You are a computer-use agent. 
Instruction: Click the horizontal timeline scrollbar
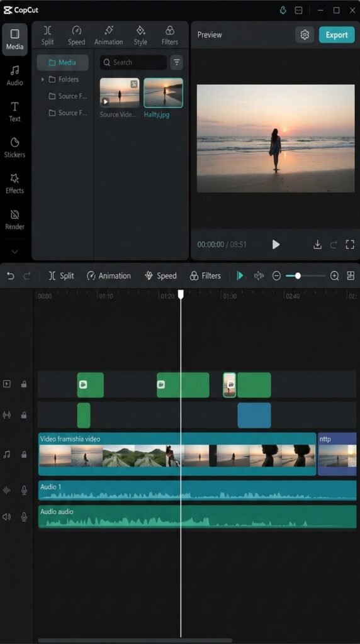[135, 640]
